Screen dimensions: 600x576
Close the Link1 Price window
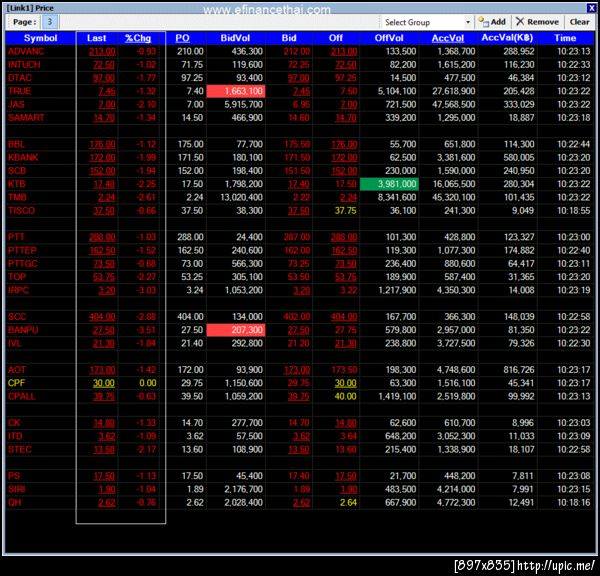(591, 8)
